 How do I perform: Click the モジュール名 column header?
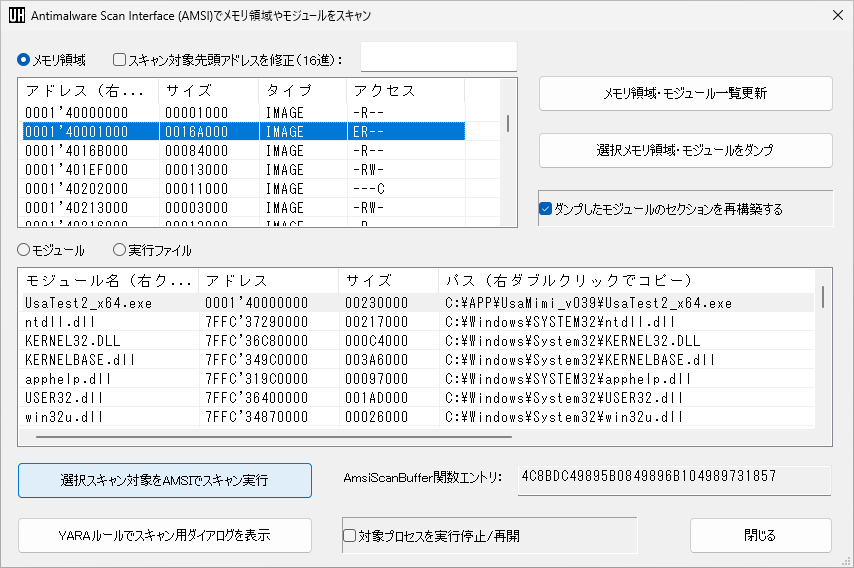(109, 281)
